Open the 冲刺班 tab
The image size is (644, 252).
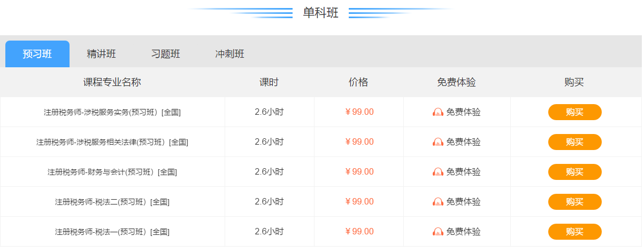(x=230, y=54)
